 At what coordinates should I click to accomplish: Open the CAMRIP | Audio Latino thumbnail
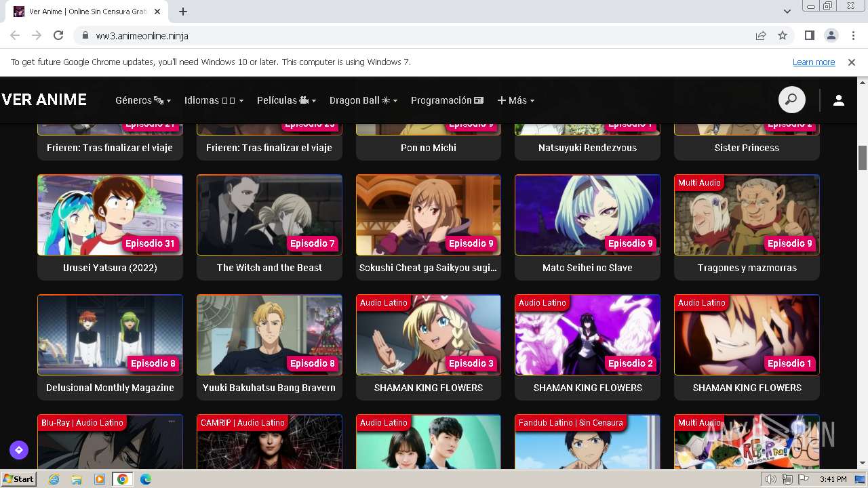269,442
